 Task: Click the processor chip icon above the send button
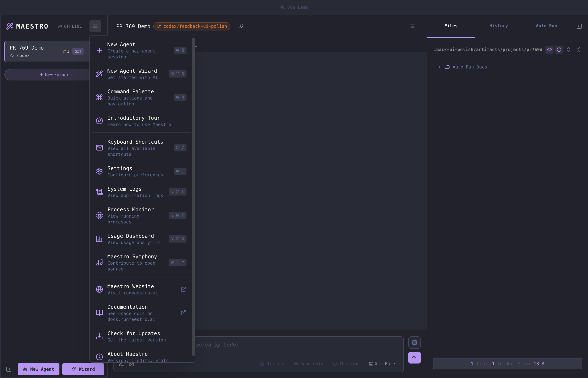tap(414, 343)
